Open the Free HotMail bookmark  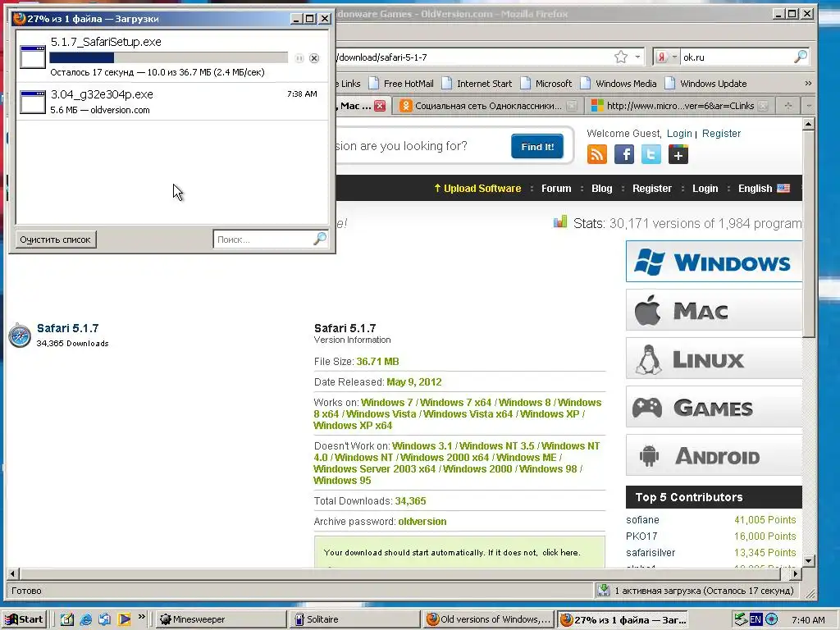tap(401, 84)
